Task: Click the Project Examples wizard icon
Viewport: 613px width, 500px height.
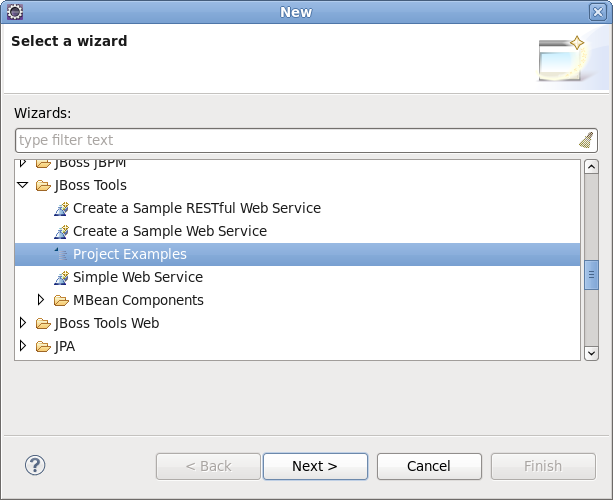Action: (61, 254)
